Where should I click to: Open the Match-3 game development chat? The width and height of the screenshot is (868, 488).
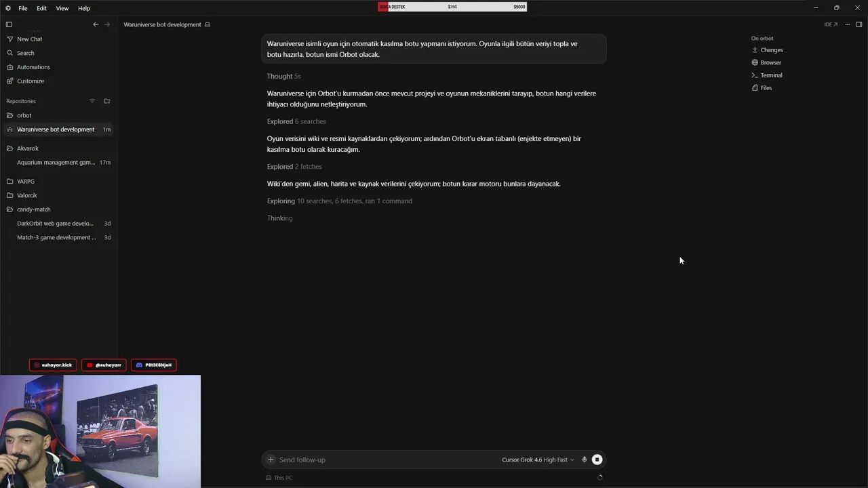tap(58, 237)
